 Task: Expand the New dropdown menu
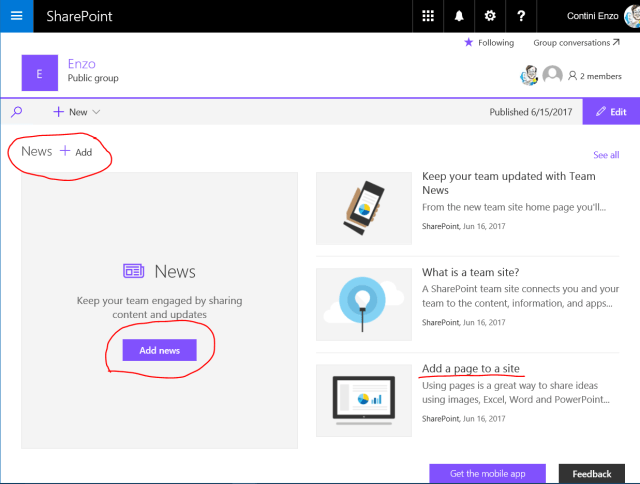[77, 112]
